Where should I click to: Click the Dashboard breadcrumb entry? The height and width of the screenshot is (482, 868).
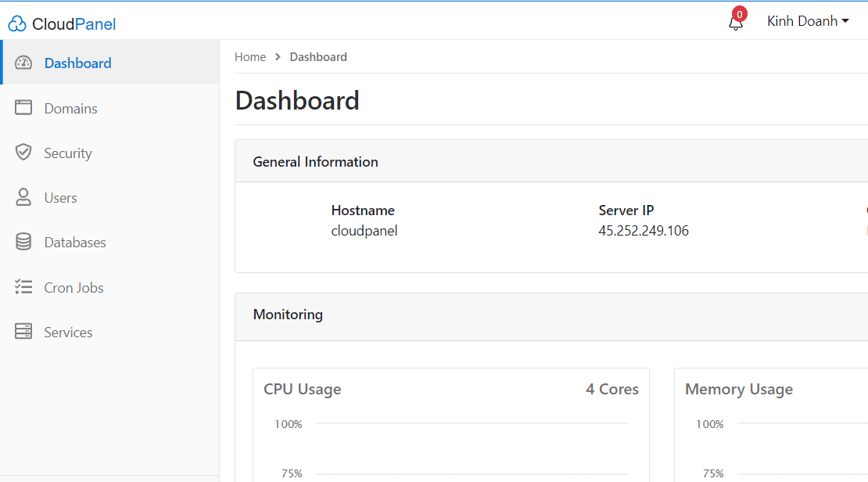point(318,56)
